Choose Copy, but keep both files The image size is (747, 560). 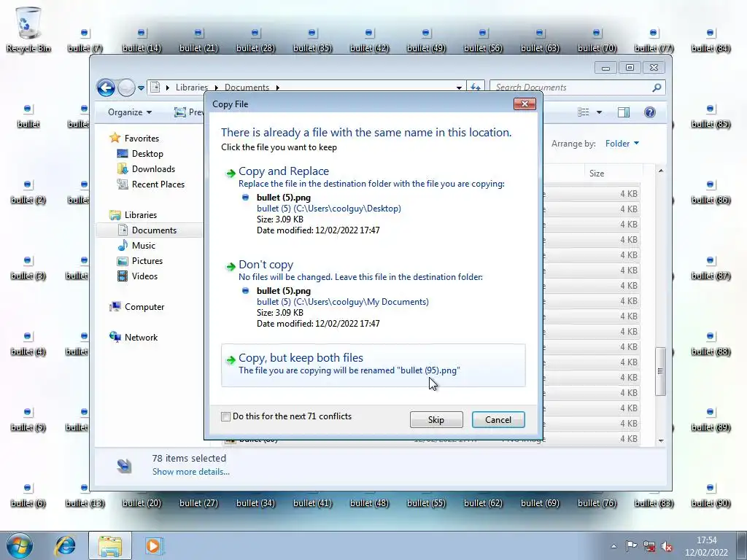click(x=373, y=365)
